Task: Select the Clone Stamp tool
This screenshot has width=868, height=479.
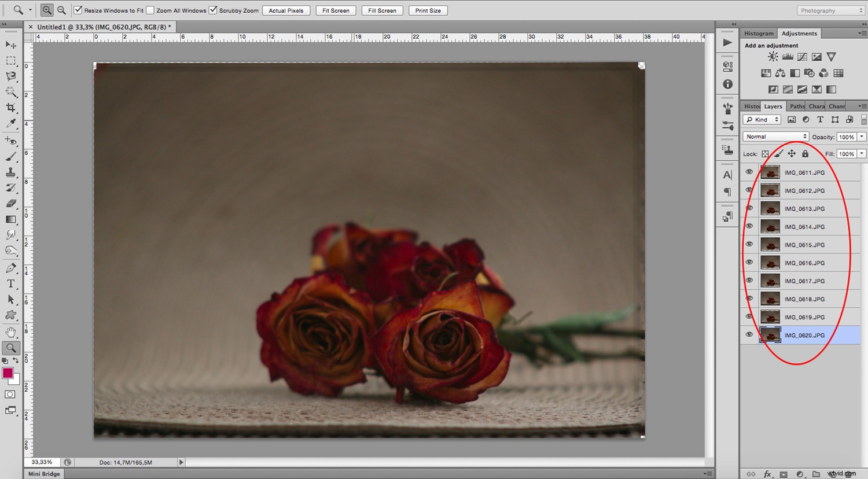Action: [x=10, y=171]
